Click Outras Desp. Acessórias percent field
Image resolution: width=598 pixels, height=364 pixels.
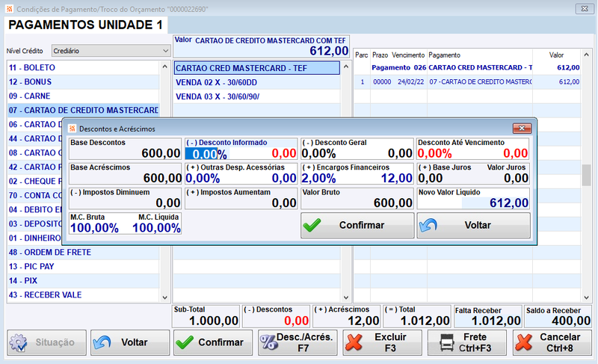(203, 179)
